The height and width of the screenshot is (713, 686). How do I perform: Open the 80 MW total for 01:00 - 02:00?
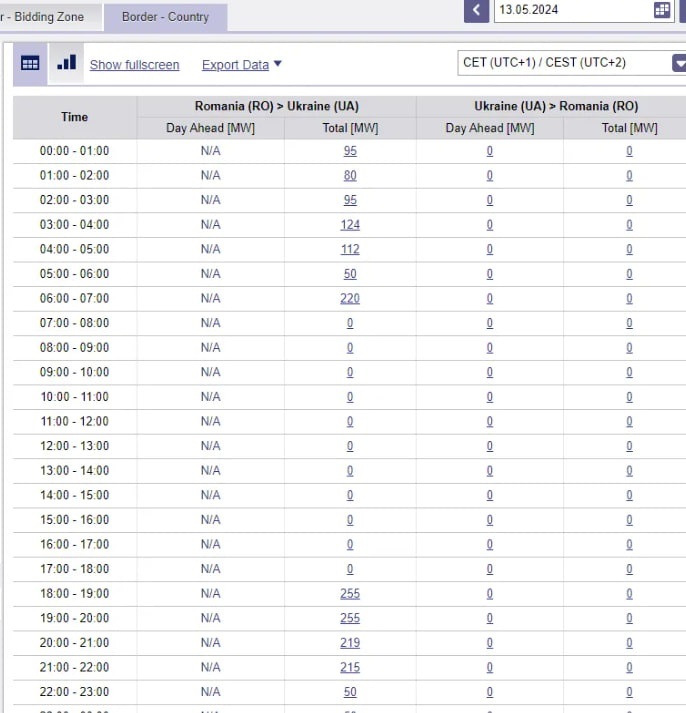(x=350, y=176)
